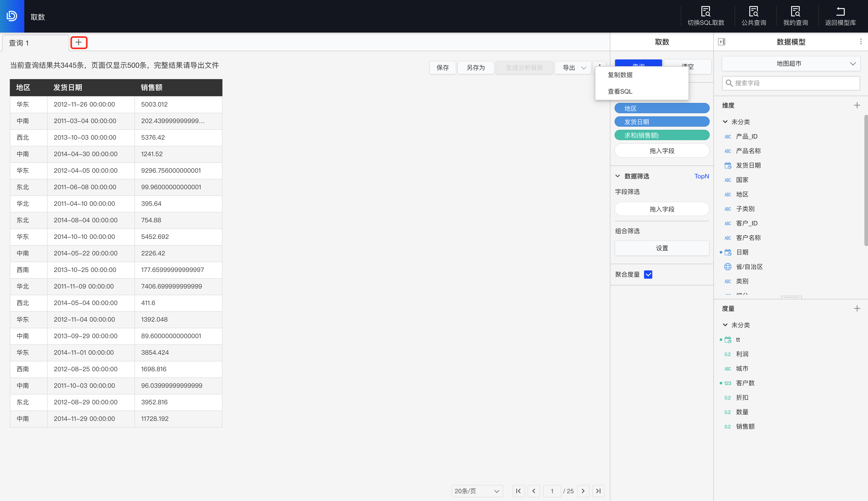This screenshot has width=868, height=501.
Task: Collapse the 数据筛选 section
Action: point(617,176)
